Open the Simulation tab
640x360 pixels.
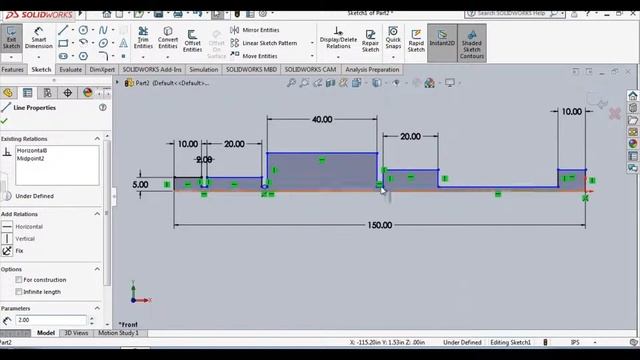click(204, 69)
